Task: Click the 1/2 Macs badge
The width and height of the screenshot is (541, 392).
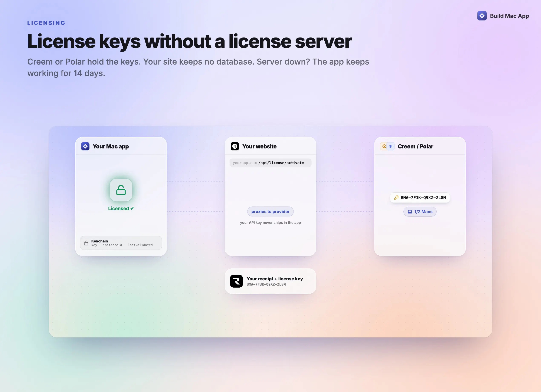Action: [420, 212]
